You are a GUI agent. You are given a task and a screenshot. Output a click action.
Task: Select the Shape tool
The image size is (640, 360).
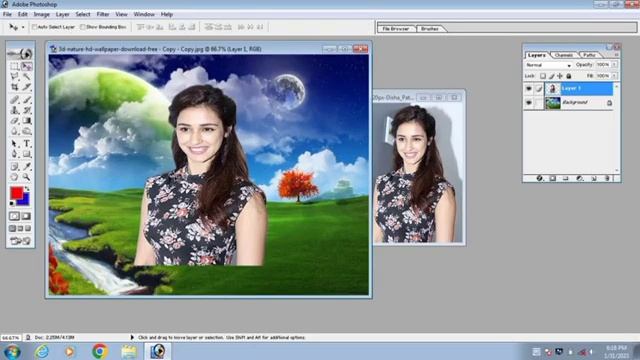click(27, 154)
